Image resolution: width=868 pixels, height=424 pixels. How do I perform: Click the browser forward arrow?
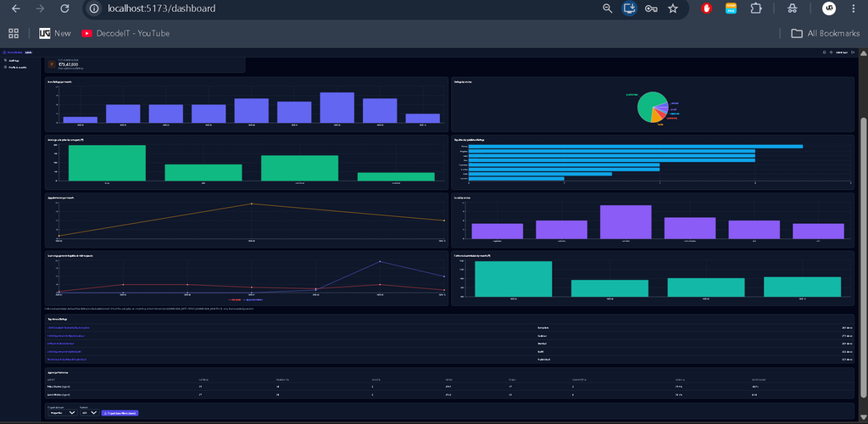coord(40,8)
